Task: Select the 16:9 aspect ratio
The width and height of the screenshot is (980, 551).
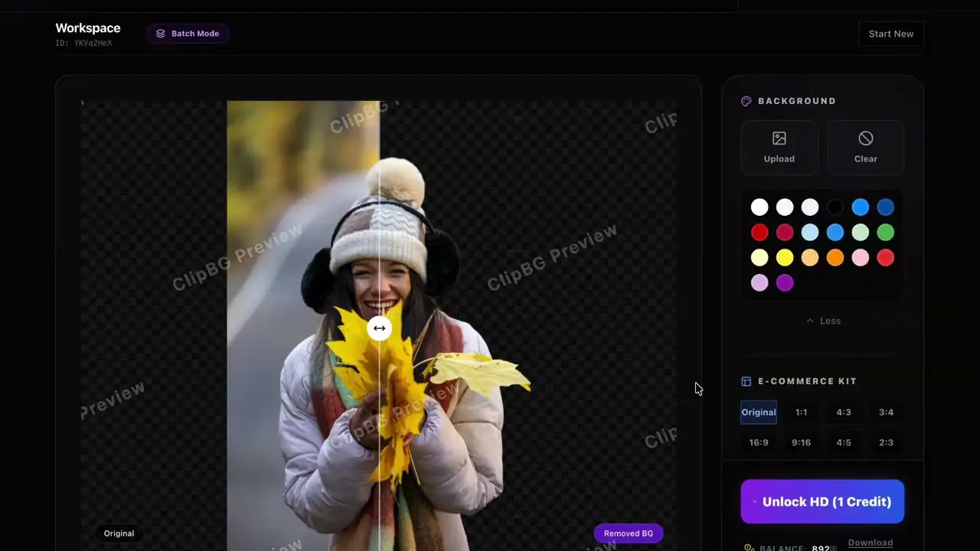Action: [x=759, y=442]
